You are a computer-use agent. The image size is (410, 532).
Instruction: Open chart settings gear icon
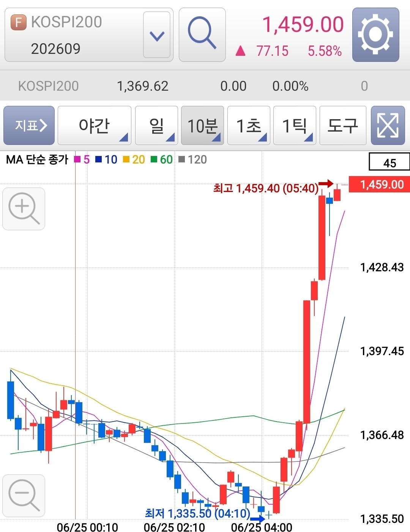375,35
